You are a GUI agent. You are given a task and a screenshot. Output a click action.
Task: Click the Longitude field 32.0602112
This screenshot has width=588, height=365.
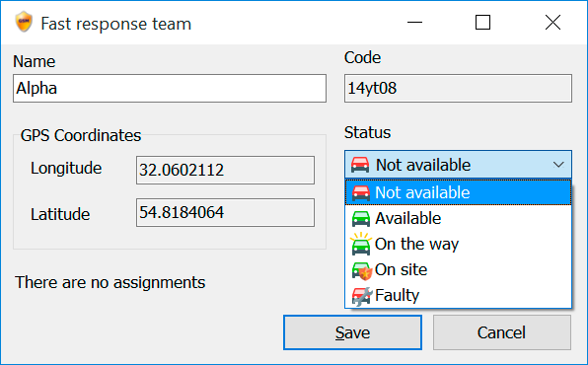click(225, 171)
